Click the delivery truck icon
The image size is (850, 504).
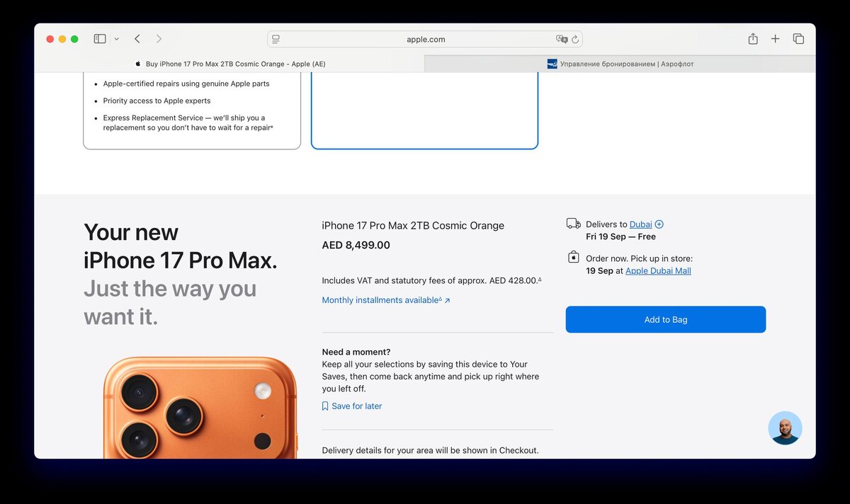tap(574, 224)
